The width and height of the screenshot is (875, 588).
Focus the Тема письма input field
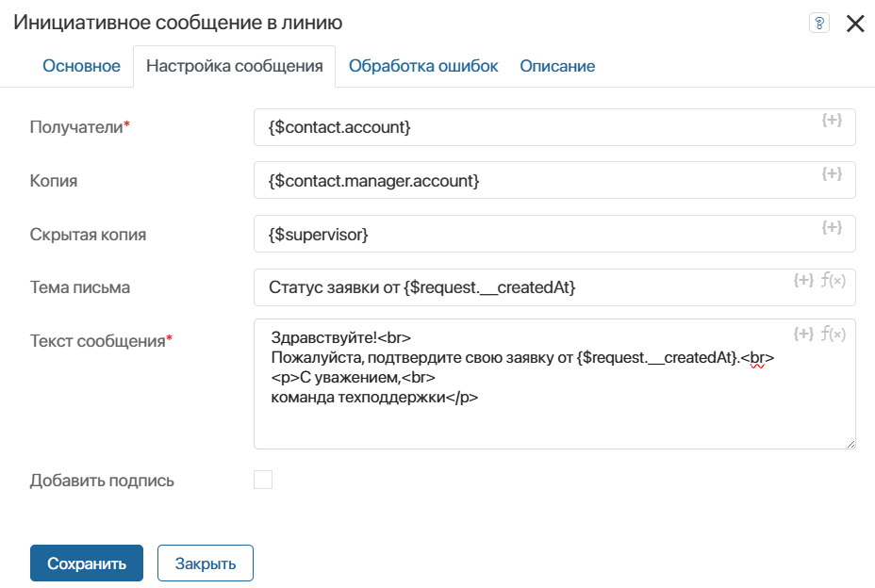coord(554,287)
